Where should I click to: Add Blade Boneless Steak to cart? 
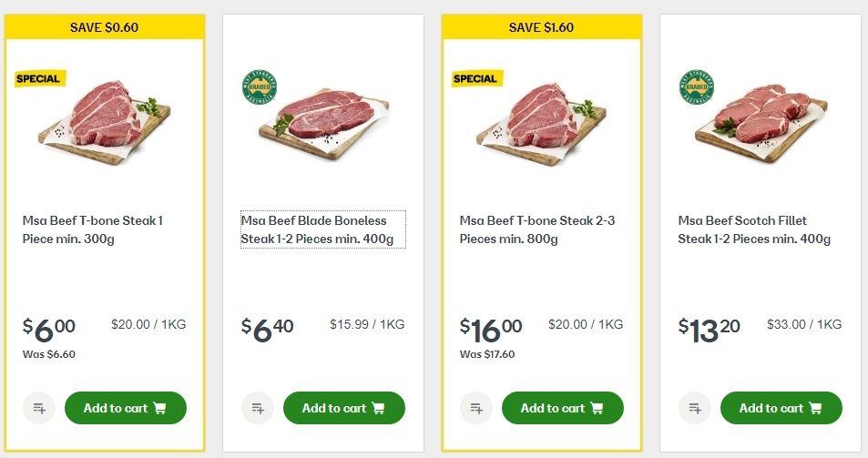(344, 408)
